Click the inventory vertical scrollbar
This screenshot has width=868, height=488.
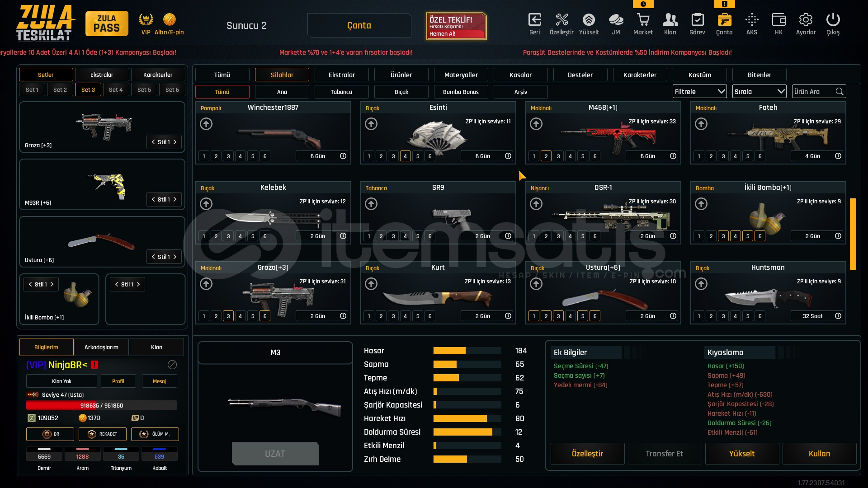tap(853, 234)
